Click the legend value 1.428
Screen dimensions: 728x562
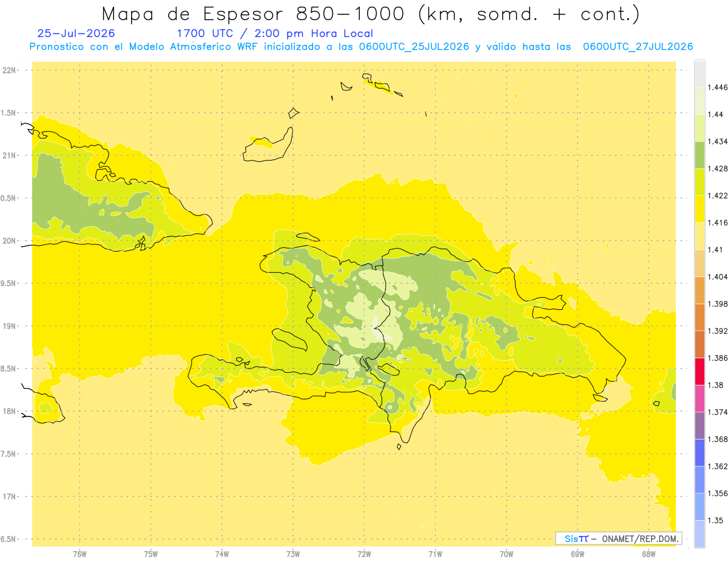(719, 169)
